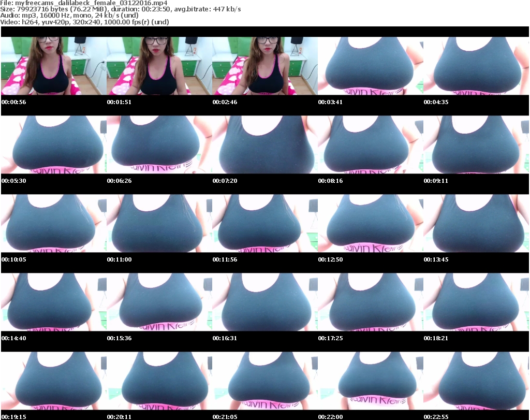The image size is (530, 420).
Task: Select the thumbnail at 00:22:55
Action: pos(476,381)
